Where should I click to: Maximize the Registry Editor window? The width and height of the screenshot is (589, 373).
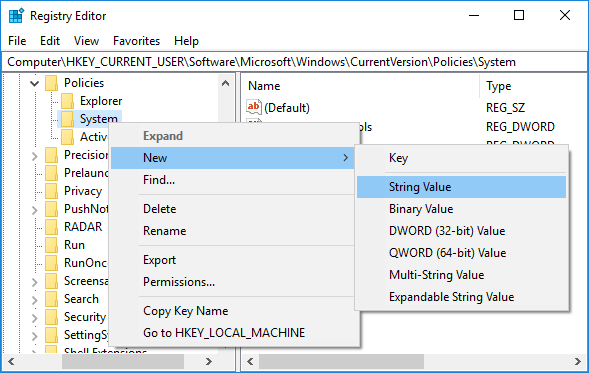click(x=519, y=15)
